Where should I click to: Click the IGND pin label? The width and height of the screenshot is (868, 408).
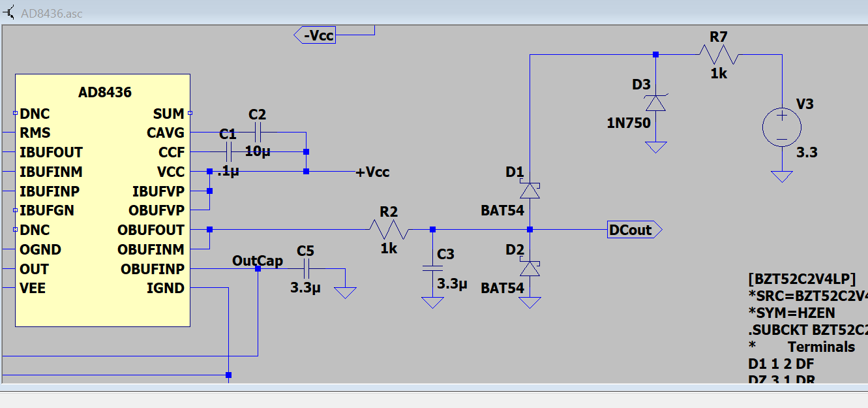coord(166,289)
